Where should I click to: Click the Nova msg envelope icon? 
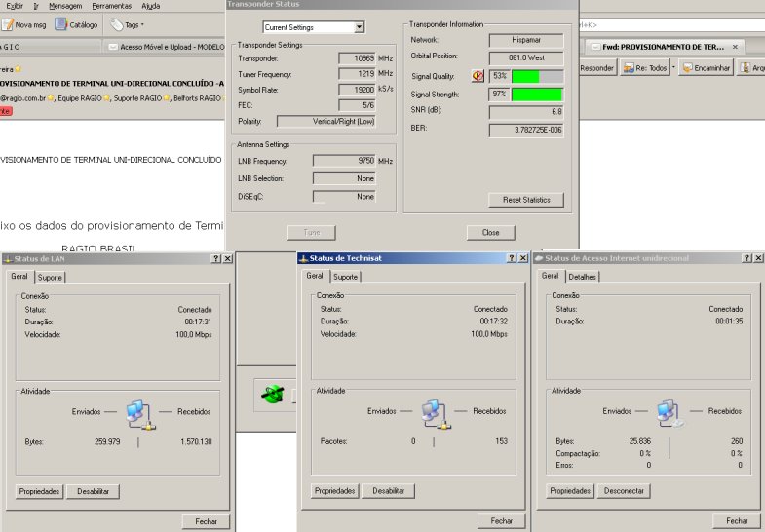[x=7, y=24]
